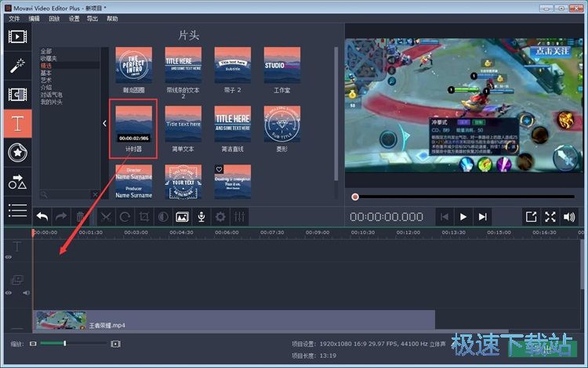Click the titles panel vertical scrollbar
Image resolution: width=588 pixels, height=368 pixels.
point(336,114)
